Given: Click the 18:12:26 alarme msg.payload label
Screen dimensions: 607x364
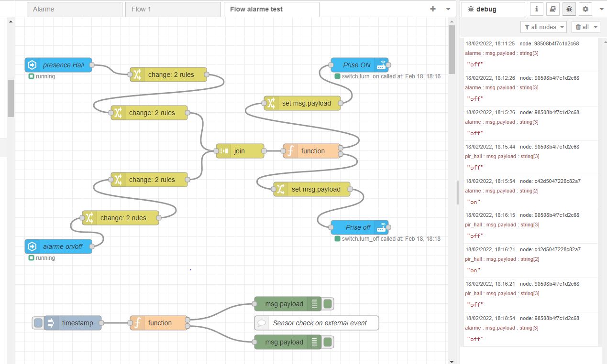Looking at the screenshot, I should [502, 87].
